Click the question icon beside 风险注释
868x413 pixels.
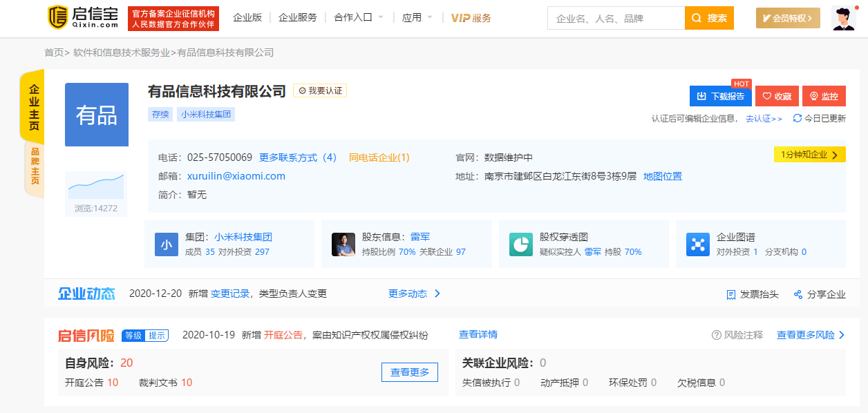tap(717, 335)
